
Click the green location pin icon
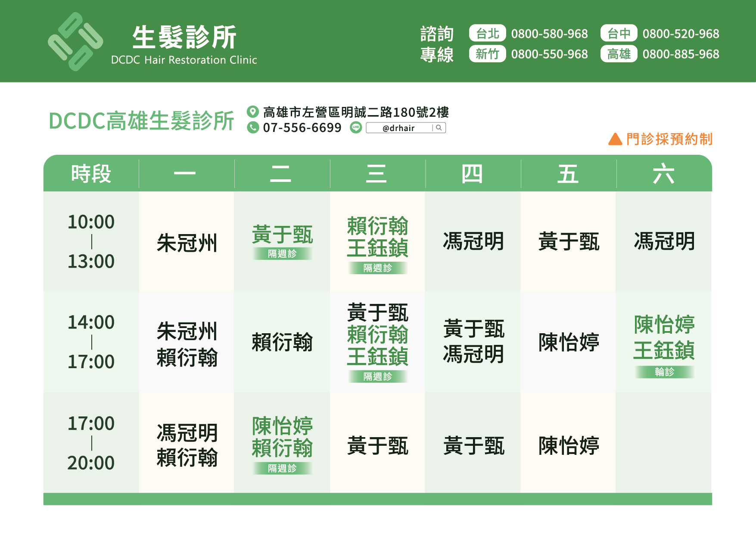pos(252,112)
